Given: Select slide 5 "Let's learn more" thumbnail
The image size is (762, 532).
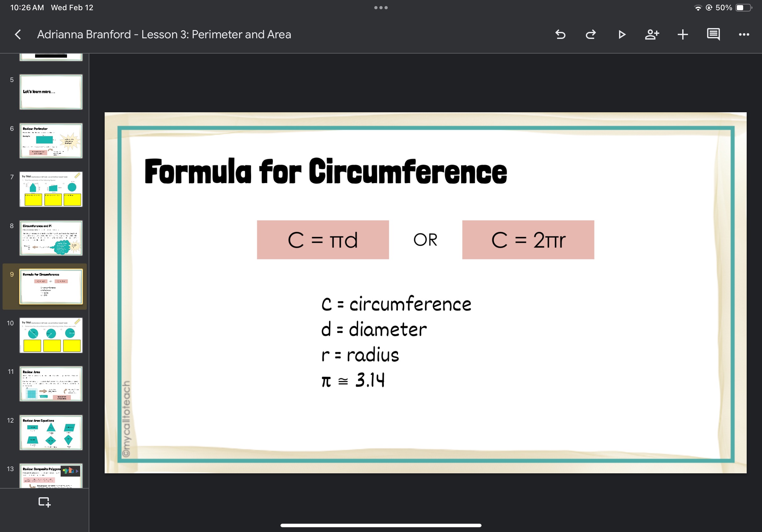Looking at the screenshot, I should pos(51,92).
